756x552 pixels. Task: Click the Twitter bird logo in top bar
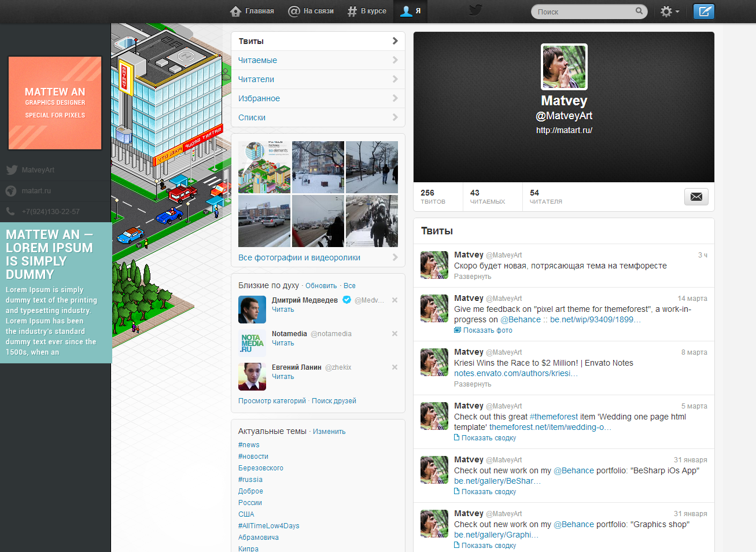click(475, 10)
